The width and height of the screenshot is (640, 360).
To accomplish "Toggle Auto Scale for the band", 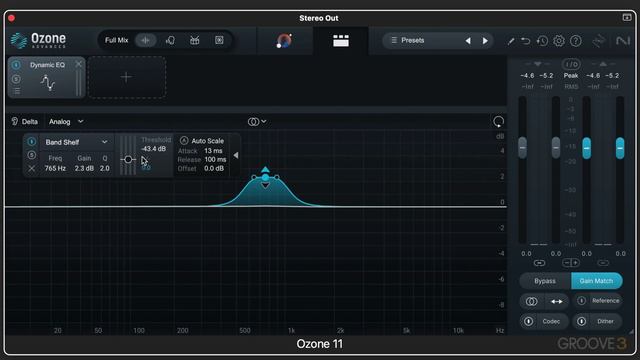I will [202, 141].
